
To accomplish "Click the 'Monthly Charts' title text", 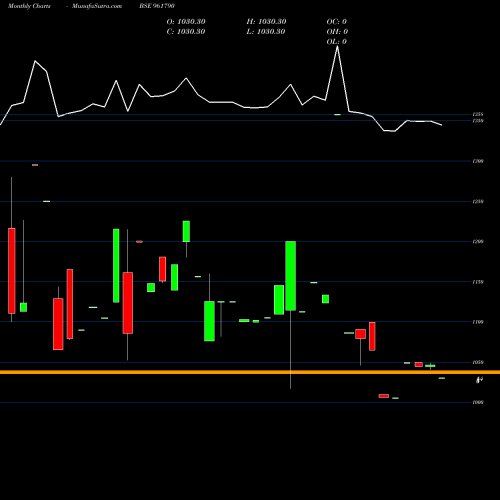I will coord(29,6).
